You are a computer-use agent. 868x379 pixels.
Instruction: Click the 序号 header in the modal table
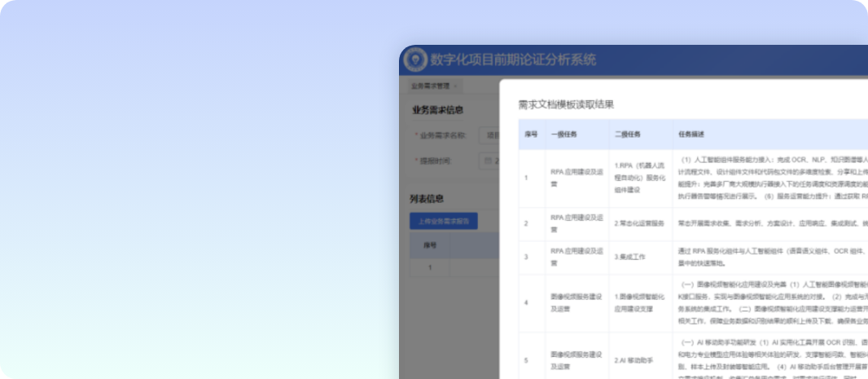531,134
